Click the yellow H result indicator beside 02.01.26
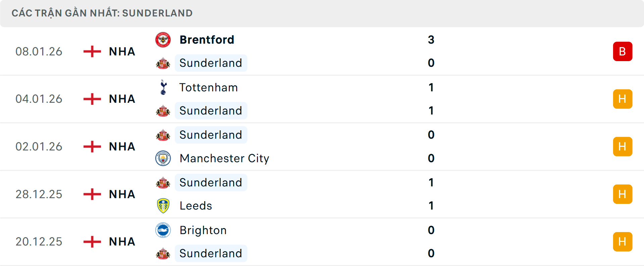 click(623, 146)
